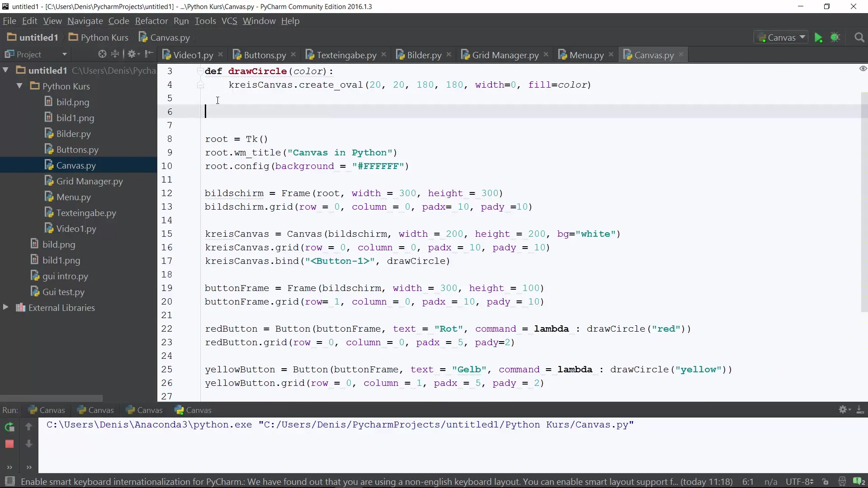Open the Navigate menu
The image size is (868, 488).
(x=85, y=21)
